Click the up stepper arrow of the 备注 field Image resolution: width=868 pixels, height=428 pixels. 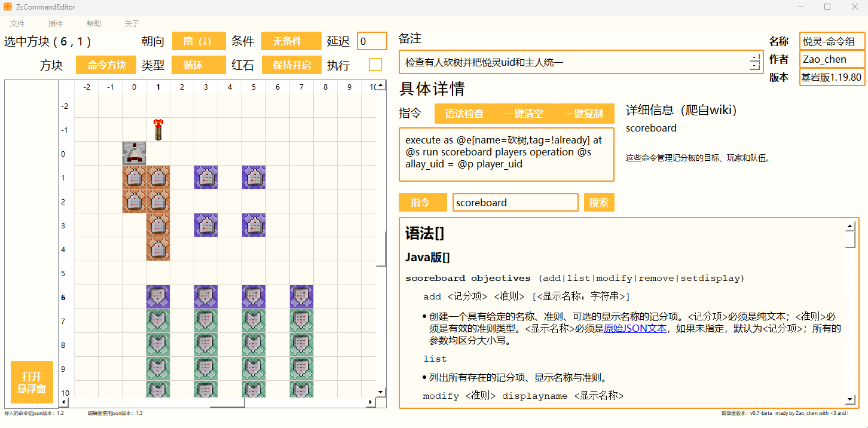click(x=754, y=57)
